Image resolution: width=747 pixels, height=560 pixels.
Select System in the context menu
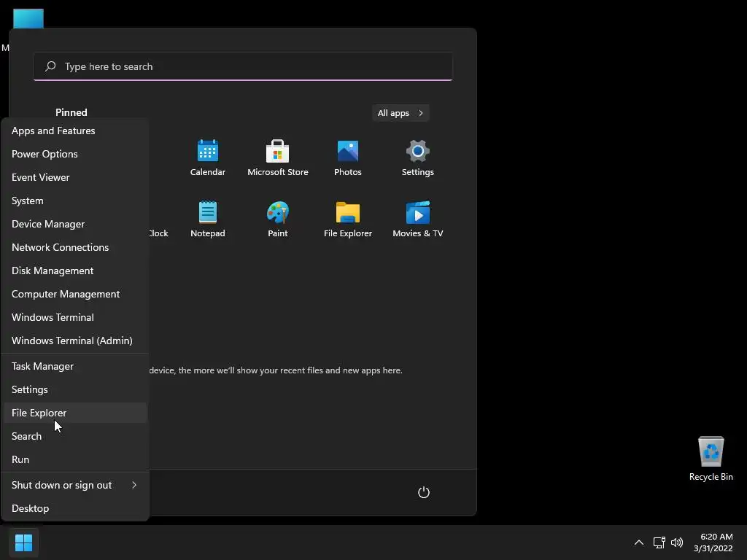point(75,201)
